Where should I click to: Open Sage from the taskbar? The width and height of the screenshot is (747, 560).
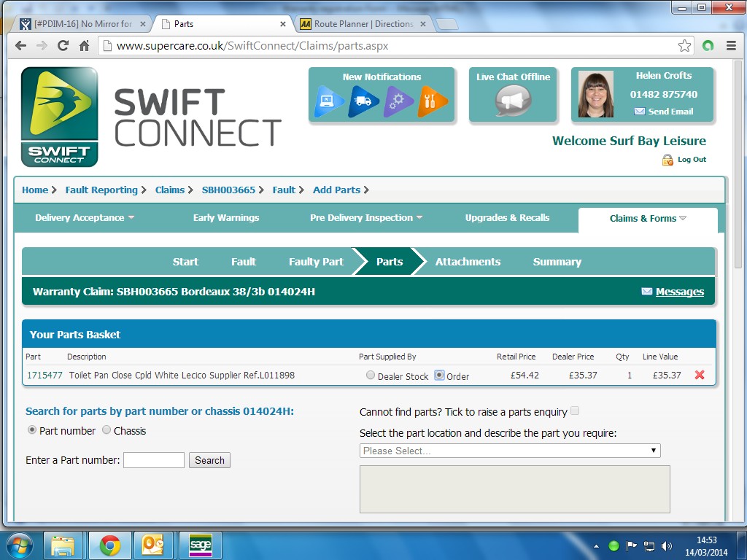tap(200, 545)
